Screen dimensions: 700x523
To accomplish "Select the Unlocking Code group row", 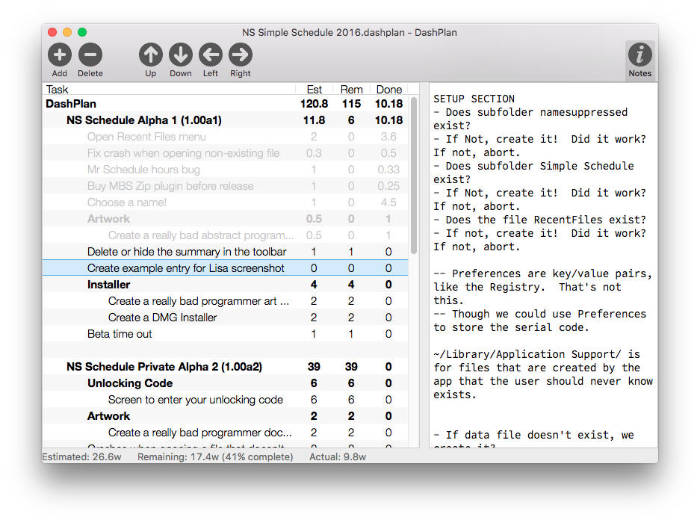I will tap(225, 383).
